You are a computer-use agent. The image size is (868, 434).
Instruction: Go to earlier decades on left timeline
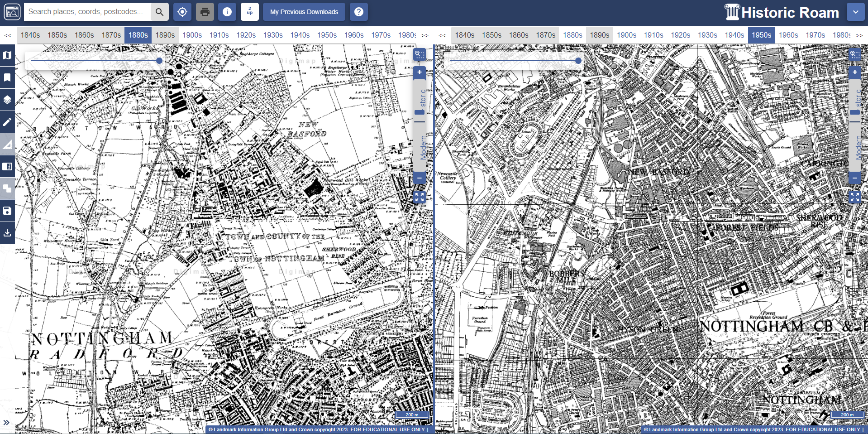coord(8,35)
